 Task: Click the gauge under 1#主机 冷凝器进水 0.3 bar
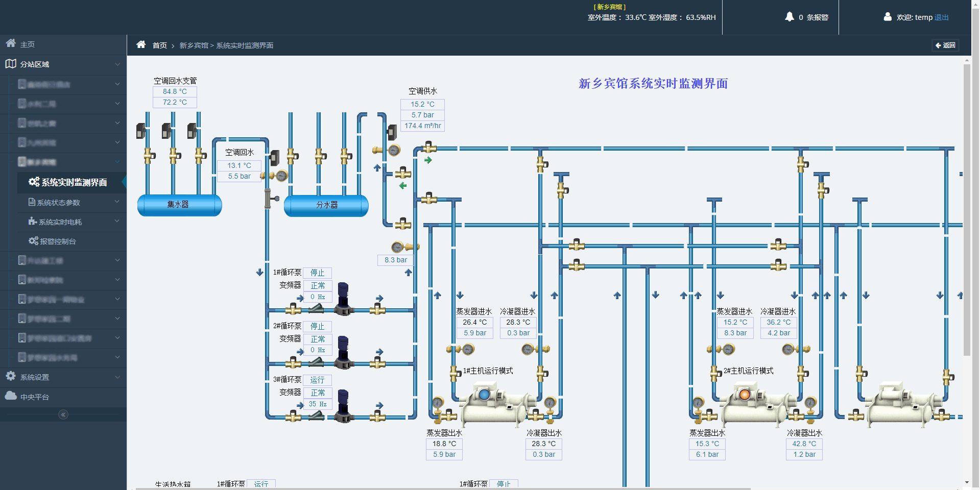[528, 349]
